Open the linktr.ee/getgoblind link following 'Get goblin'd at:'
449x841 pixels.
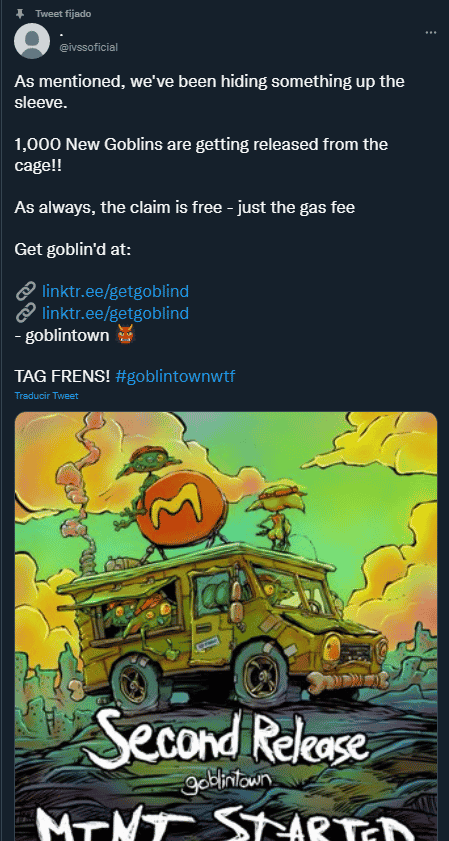click(115, 291)
